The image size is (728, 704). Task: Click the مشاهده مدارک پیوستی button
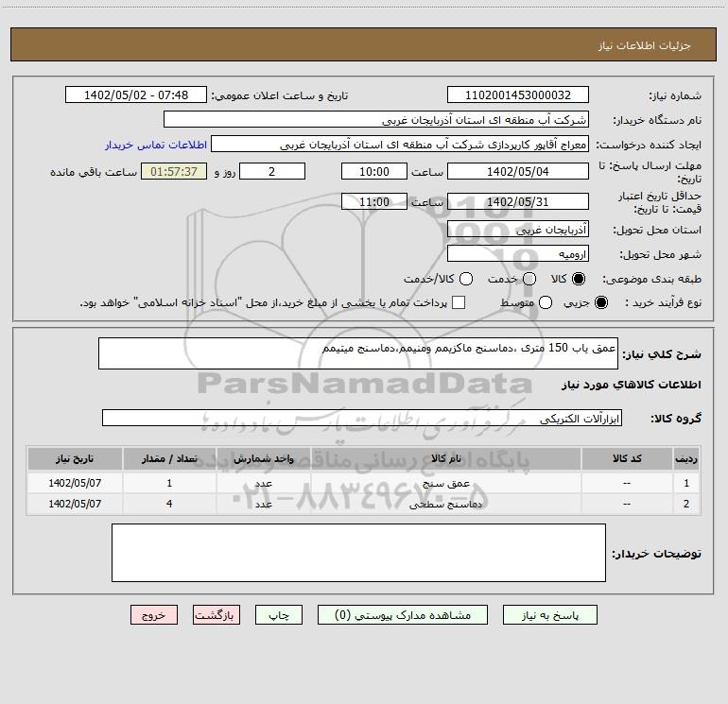pos(403,615)
